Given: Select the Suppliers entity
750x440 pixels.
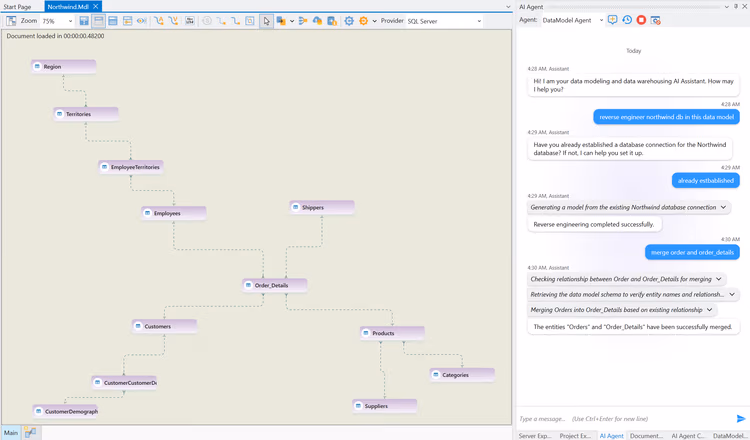Looking at the screenshot, I should click(385, 406).
